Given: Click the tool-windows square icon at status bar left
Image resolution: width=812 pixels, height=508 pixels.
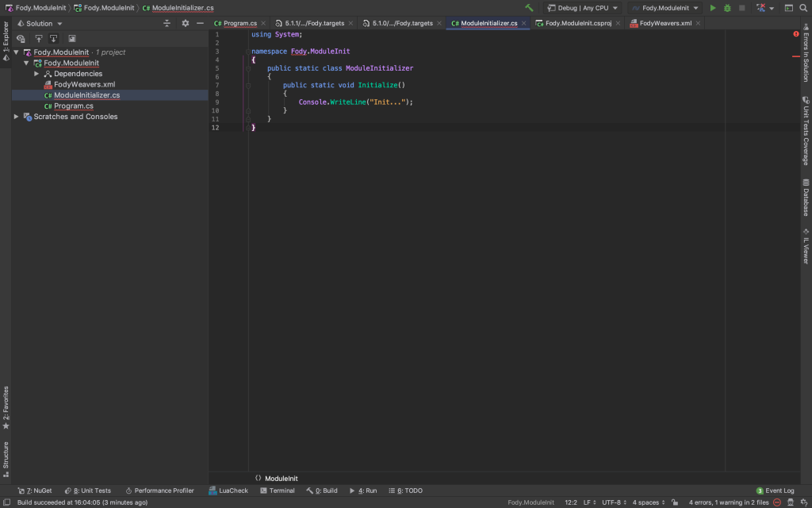Looking at the screenshot, I should point(6,502).
